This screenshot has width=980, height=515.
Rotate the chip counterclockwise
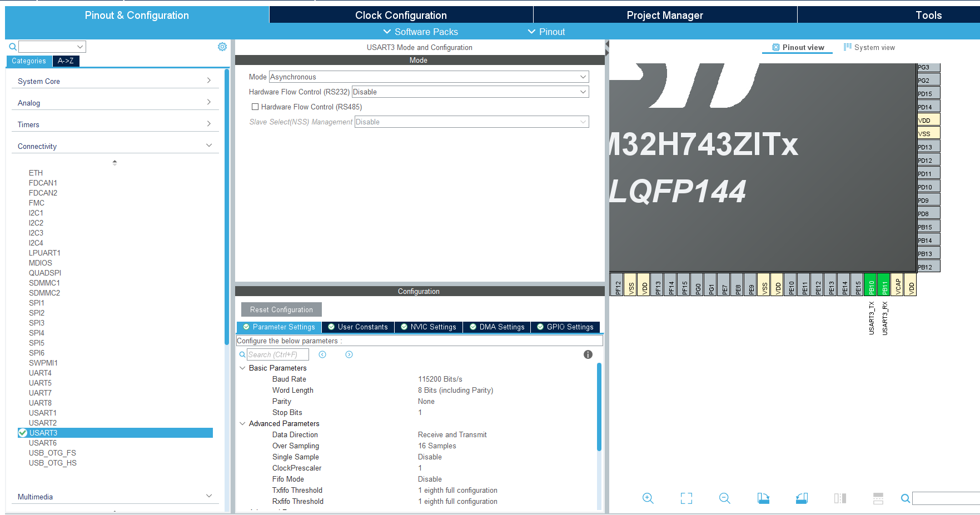[802, 498]
